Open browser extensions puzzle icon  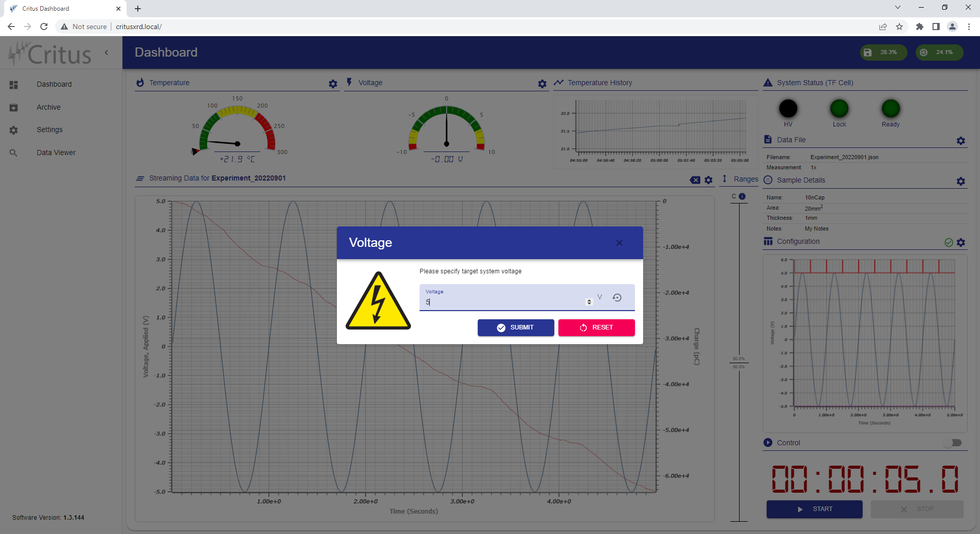coord(920,27)
